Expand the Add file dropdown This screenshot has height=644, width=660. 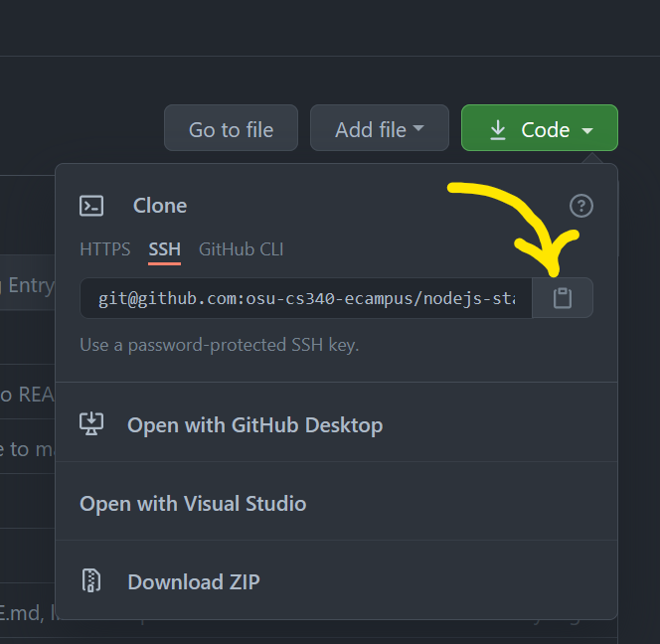380,128
